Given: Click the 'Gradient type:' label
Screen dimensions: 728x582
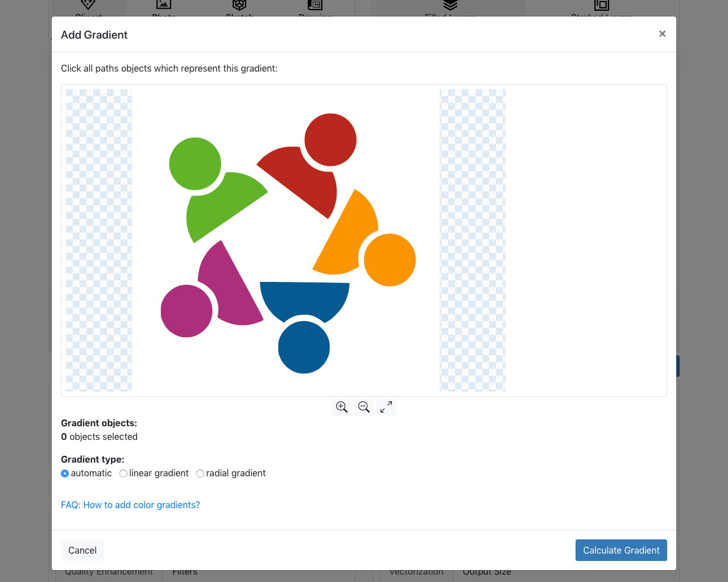Looking at the screenshot, I should 93,459.
